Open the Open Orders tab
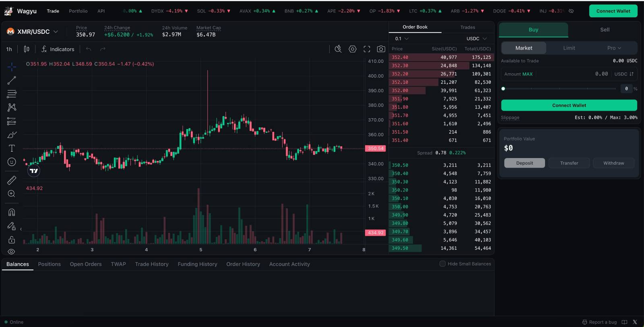 click(86, 264)
